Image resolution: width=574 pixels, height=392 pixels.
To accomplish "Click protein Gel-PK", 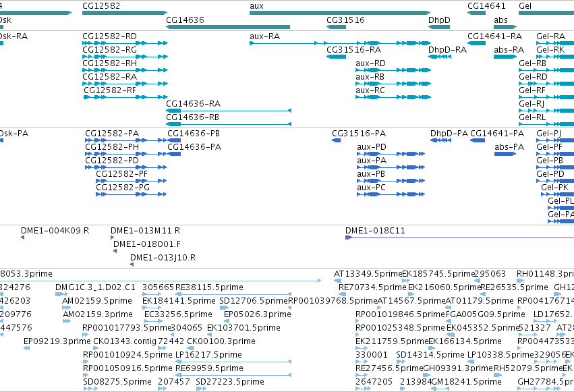I will 558,194.
